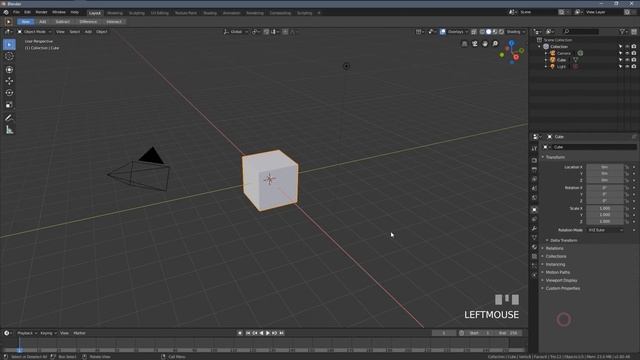
Task: Expand the Cube item in the outliner
Action: coord(546,60)
